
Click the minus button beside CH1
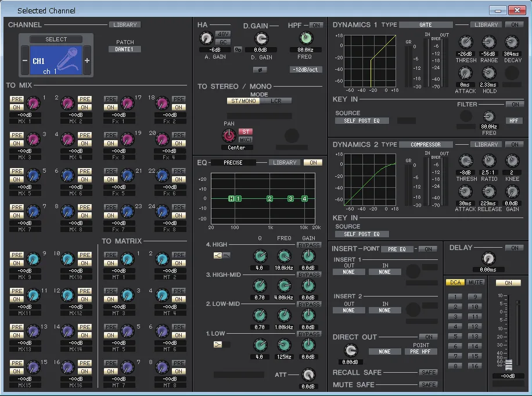[x=25, y=60]
